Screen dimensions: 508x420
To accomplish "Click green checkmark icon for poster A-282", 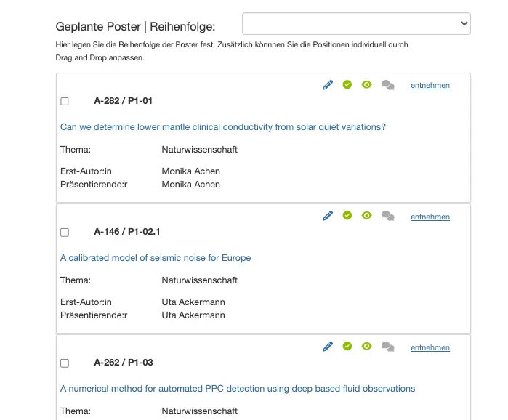I will (347, 85).
